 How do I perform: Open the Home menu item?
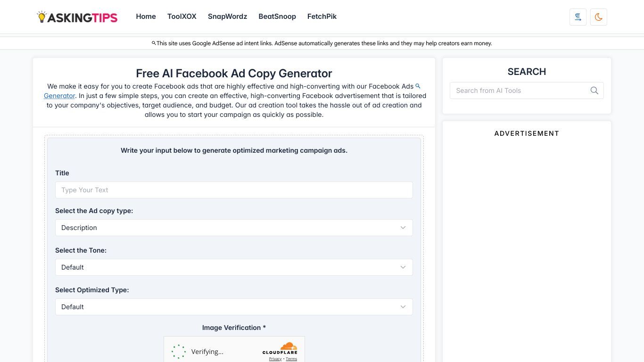[x=146, y=16]
